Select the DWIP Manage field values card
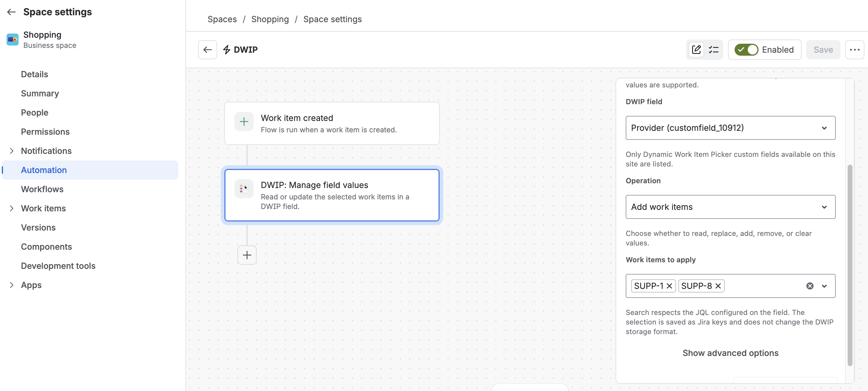Screen dimensions: 868x391 [332, 195]
